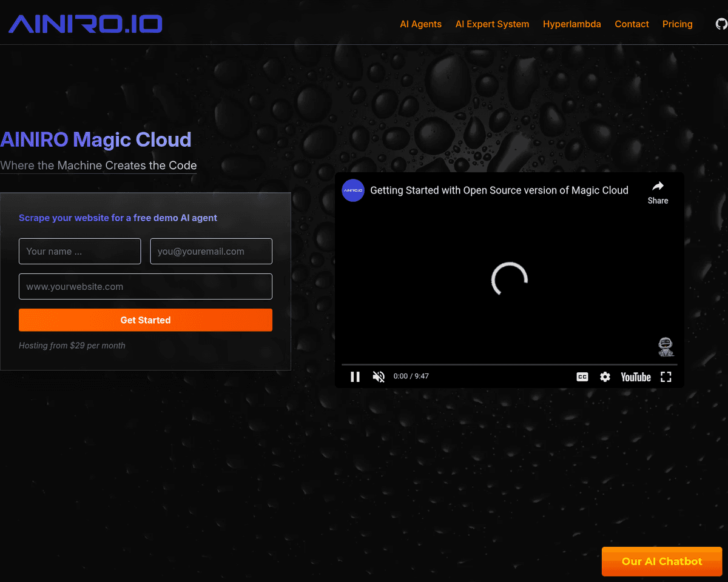
Task: Go to AI Expert System page
Action: point(492,24)
